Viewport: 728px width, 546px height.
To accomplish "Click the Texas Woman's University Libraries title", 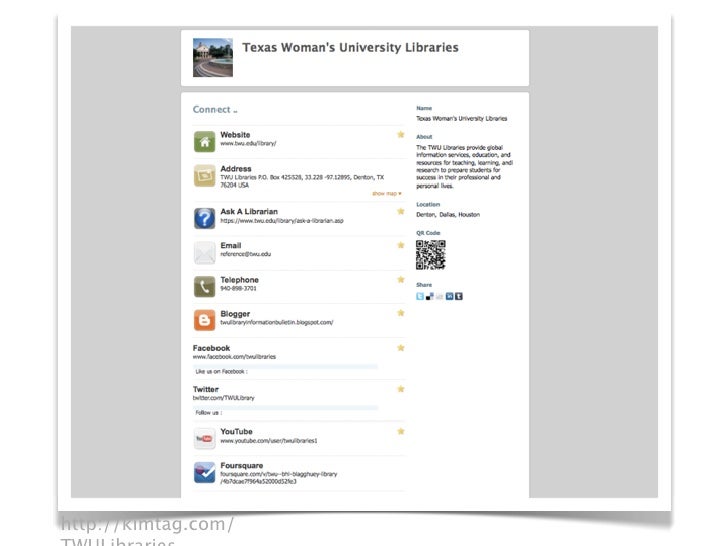I will click(x=351, y=47).
